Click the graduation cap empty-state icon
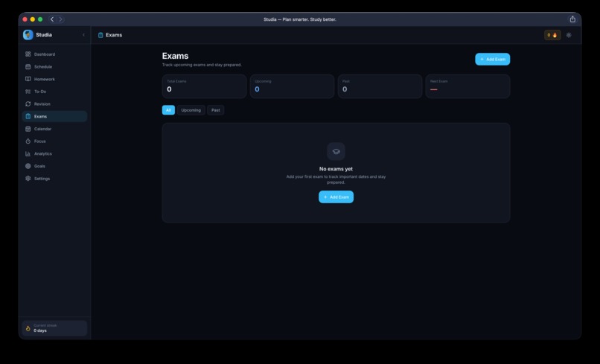Screen dimensions: 600x364 336,151
